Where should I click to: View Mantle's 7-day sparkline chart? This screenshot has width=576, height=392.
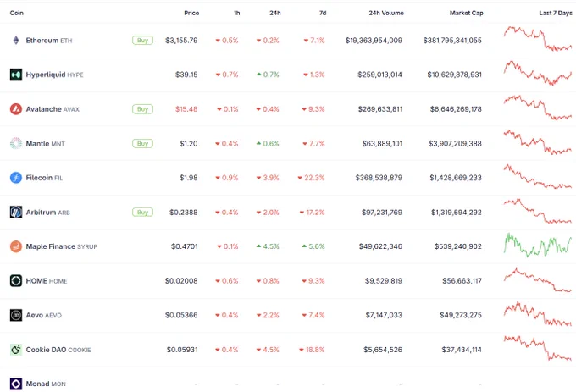point(537,142)
